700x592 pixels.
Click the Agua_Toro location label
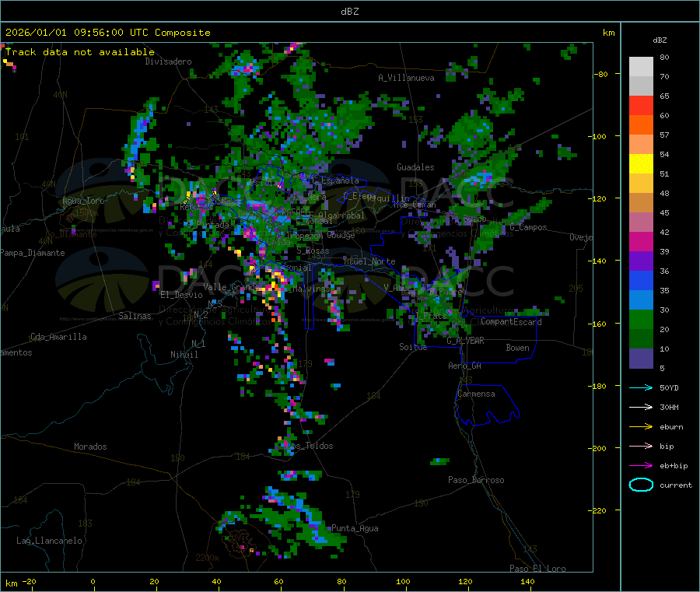(x=83, y=201)
